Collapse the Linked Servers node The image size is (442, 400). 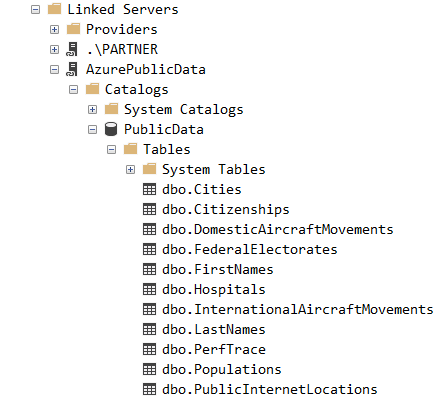click(x=35, y=10)
